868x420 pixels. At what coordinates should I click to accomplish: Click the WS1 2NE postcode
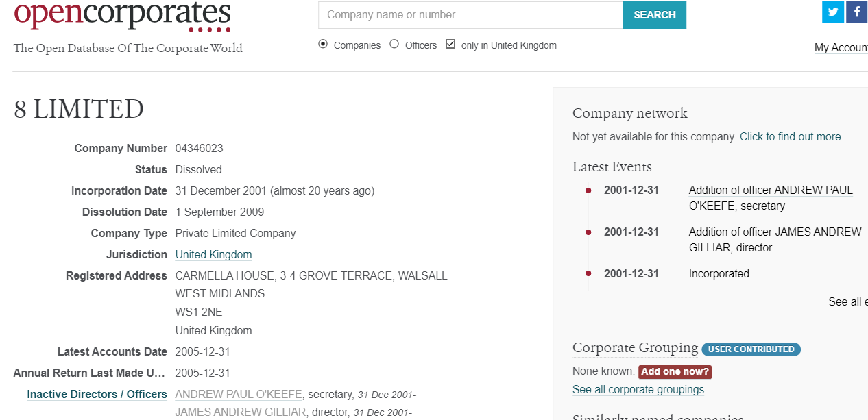click(199, 312)
